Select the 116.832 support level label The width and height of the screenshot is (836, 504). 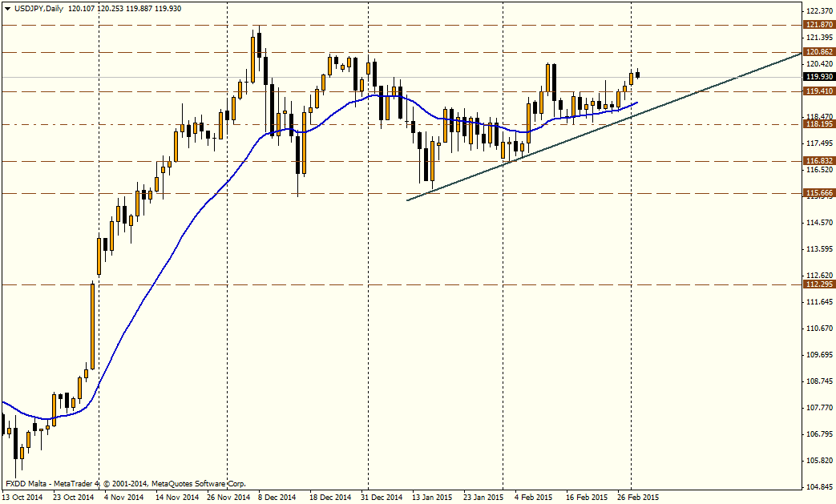click(818, 161)
